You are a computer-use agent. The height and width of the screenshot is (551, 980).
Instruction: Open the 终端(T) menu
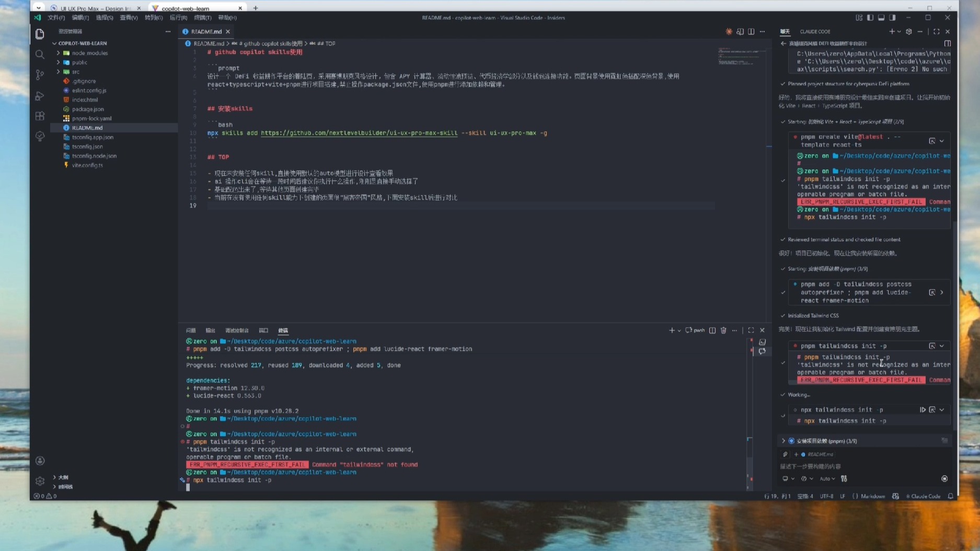(202, 17)
